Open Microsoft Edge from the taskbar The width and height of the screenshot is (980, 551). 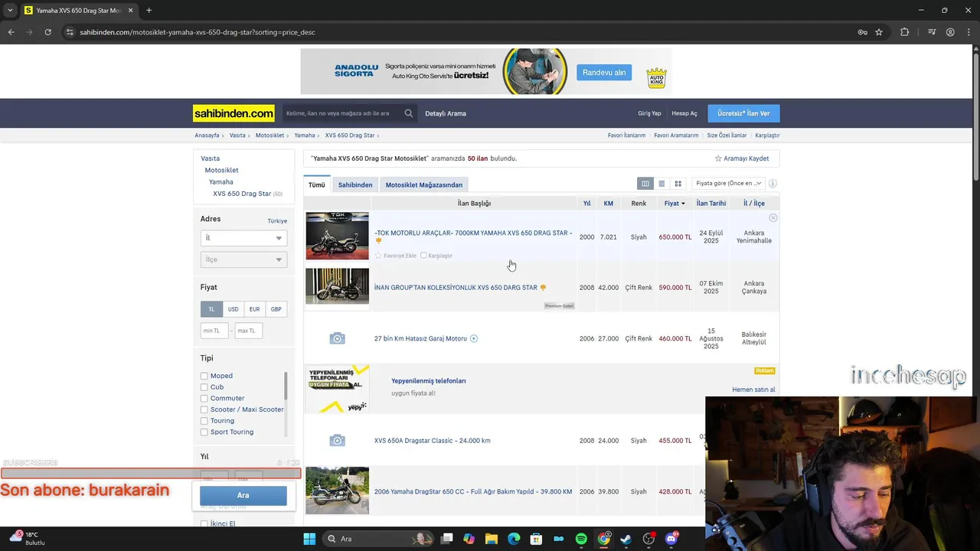coord(514,539)
